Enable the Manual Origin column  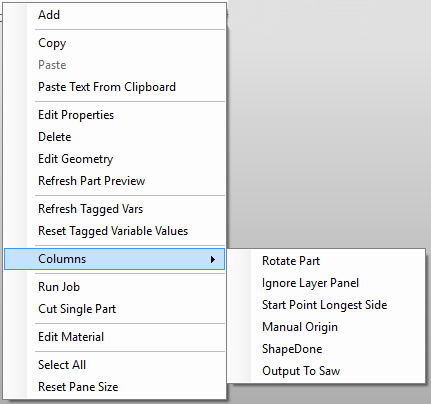point(326,327)
